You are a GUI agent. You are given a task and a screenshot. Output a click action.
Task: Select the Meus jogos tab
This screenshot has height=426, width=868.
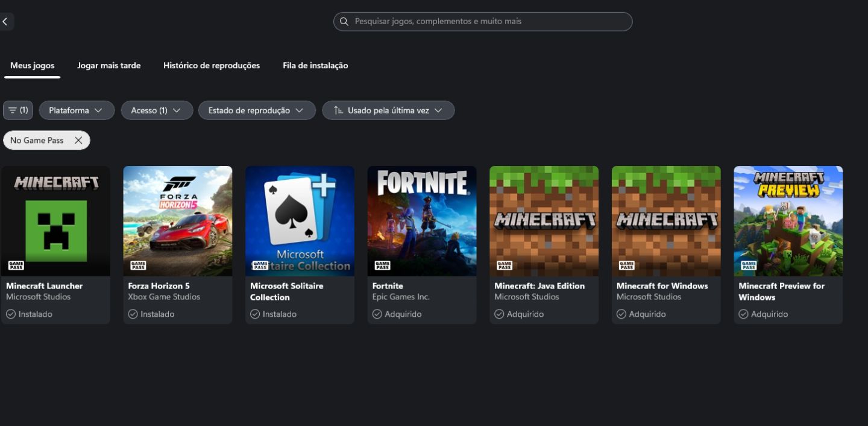point(32,65)
